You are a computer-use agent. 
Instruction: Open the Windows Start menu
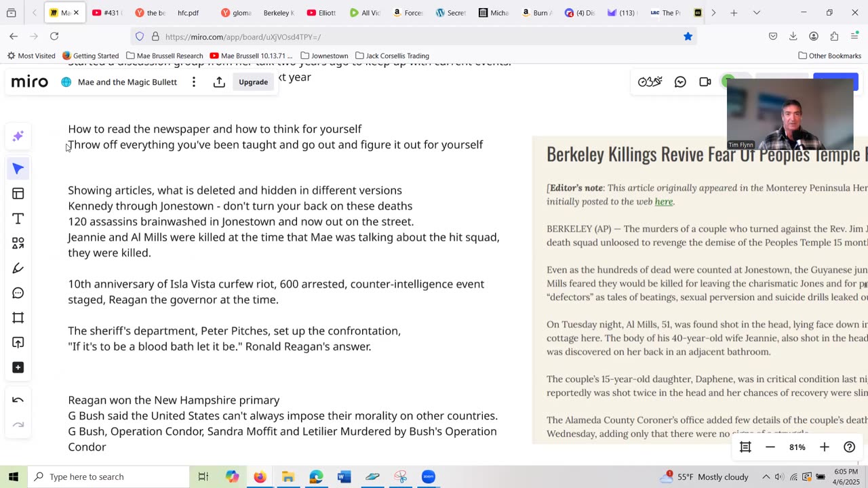pyautogui.click(x=14, y=476)
